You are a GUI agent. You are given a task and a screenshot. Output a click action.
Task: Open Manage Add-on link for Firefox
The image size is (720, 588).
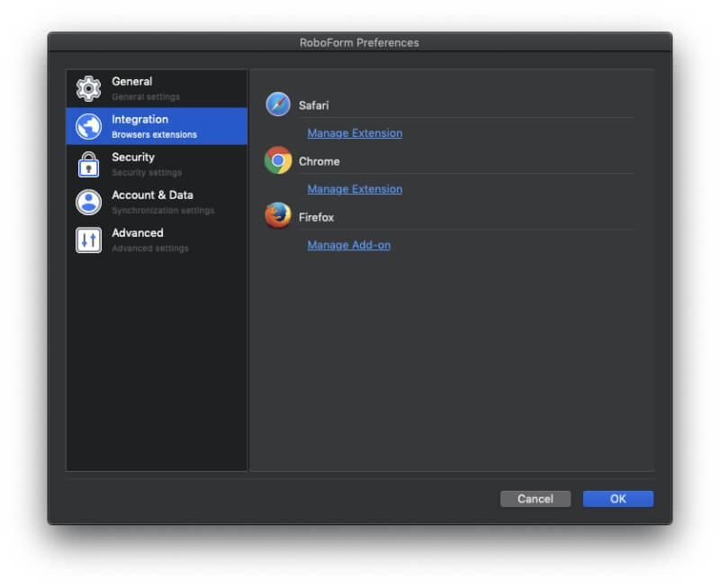(x=349, y=245)
